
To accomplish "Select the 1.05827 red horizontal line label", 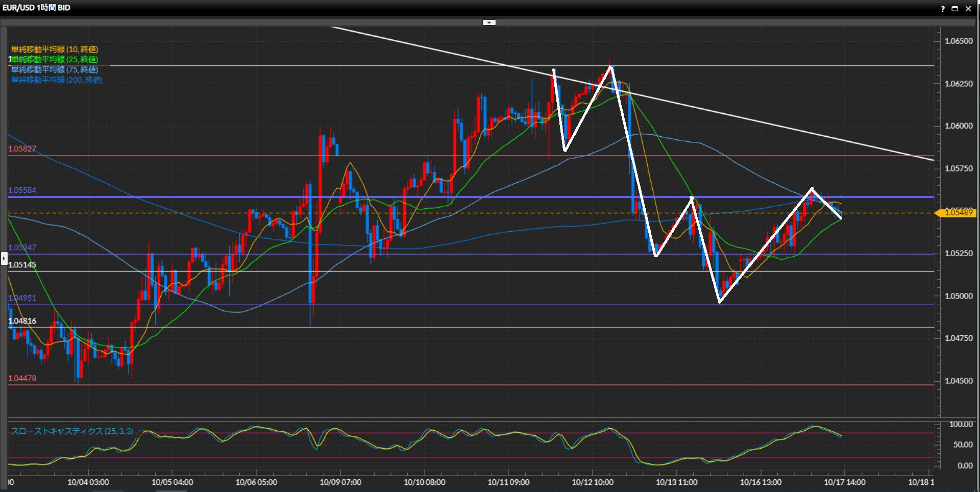I will tap(22, 149).
